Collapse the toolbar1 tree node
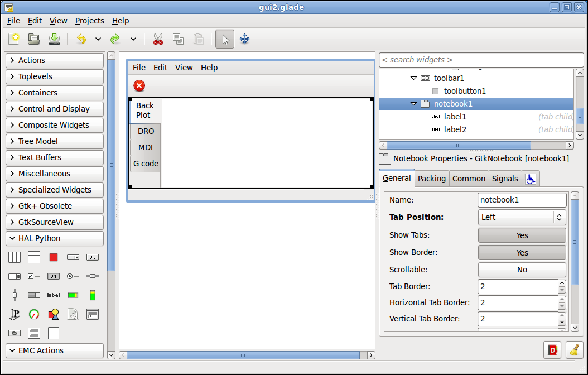 pos(413,78)
